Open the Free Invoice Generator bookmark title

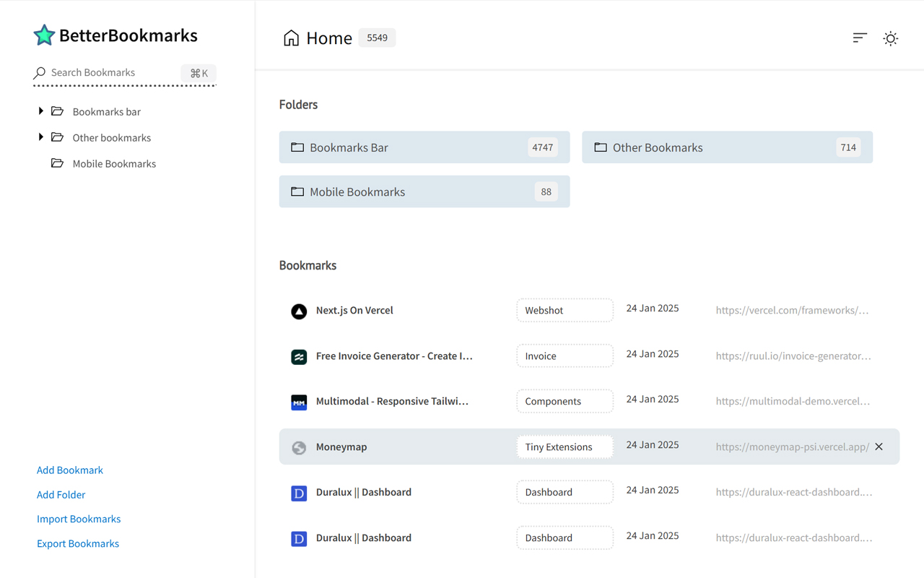tap(394, 355)
